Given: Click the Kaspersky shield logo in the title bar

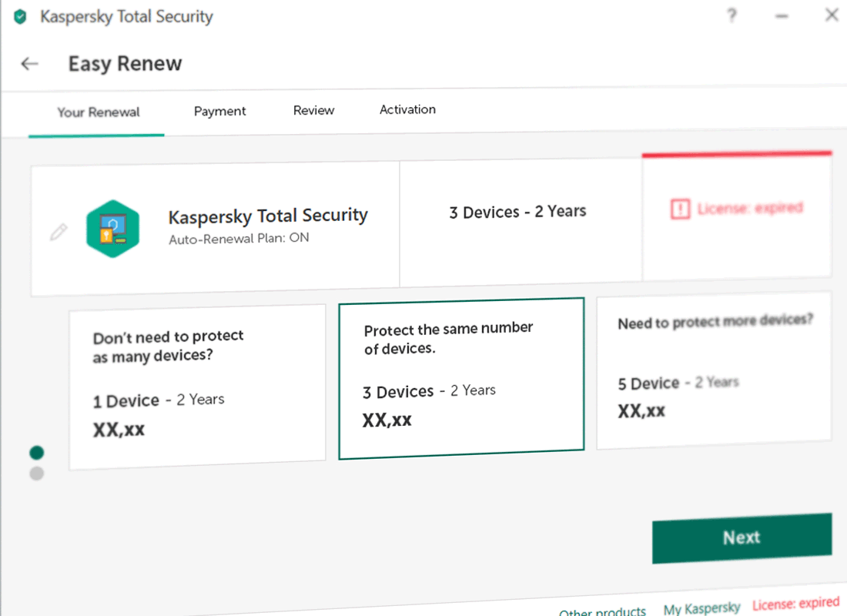Looking at the screenshot, I should 20,17.
